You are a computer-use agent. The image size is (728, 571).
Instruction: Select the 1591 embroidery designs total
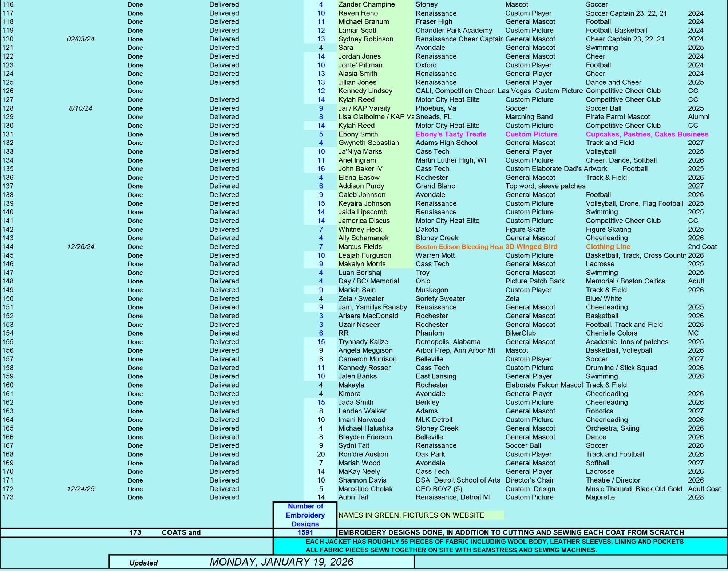point(305,532)
